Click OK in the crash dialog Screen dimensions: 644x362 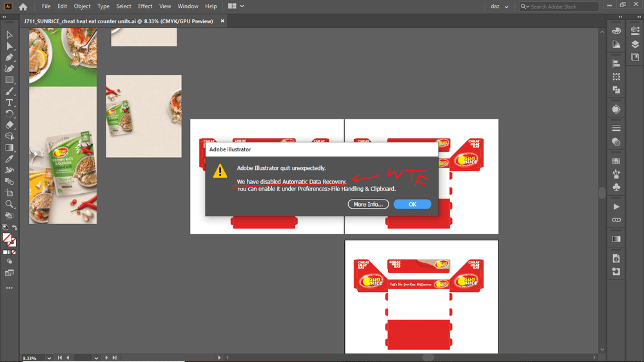pos(413,204)
